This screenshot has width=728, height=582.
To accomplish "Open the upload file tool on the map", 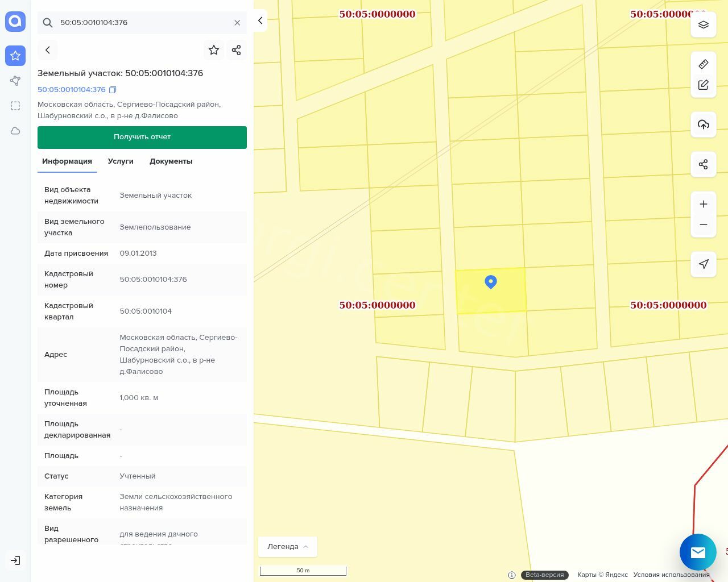I will [x=703, y=124].
